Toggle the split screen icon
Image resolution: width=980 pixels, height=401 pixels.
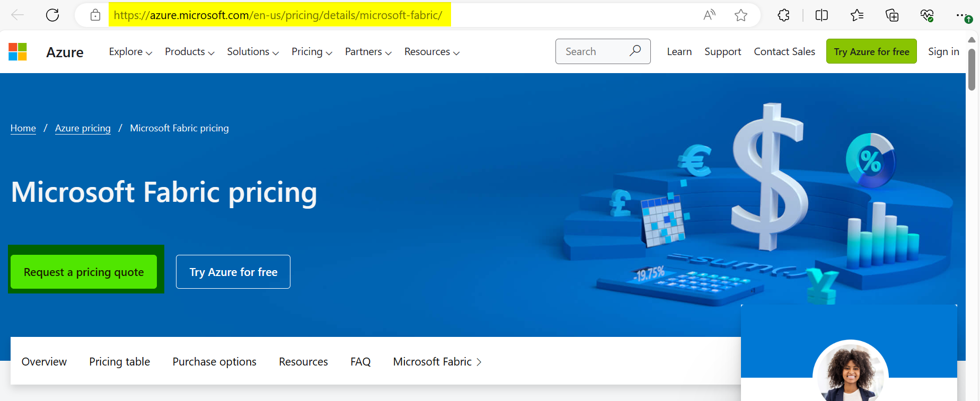tap(822, 15)
